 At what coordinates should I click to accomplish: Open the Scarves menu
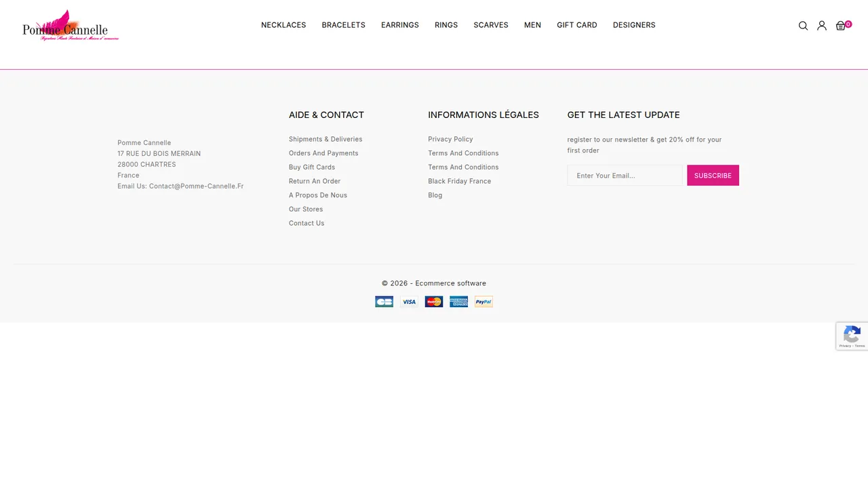point(491,25)
